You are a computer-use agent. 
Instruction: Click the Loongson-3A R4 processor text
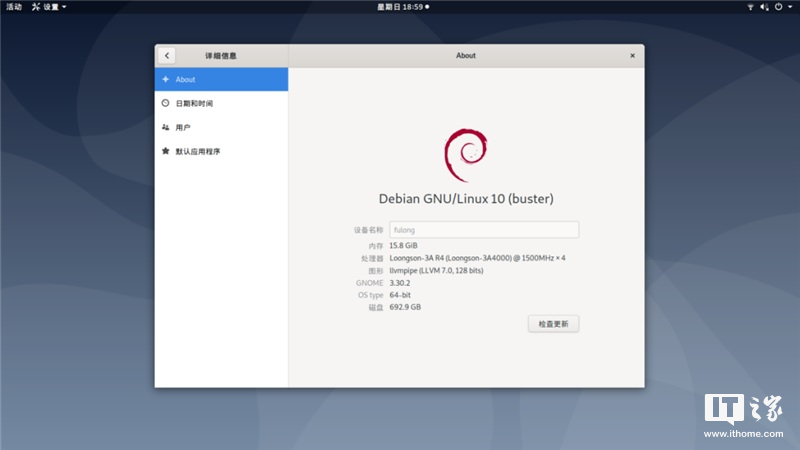pos(477,258)
